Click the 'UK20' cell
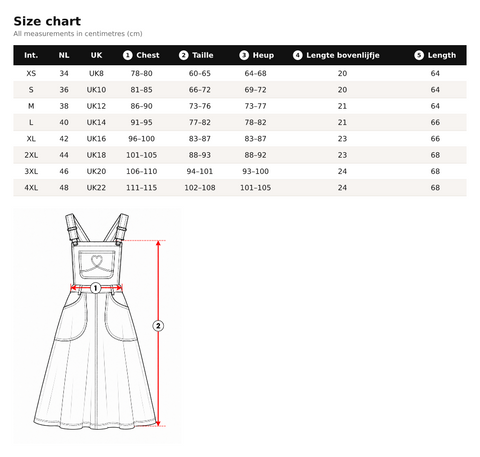The image size is (480, 457). [96, 171]
